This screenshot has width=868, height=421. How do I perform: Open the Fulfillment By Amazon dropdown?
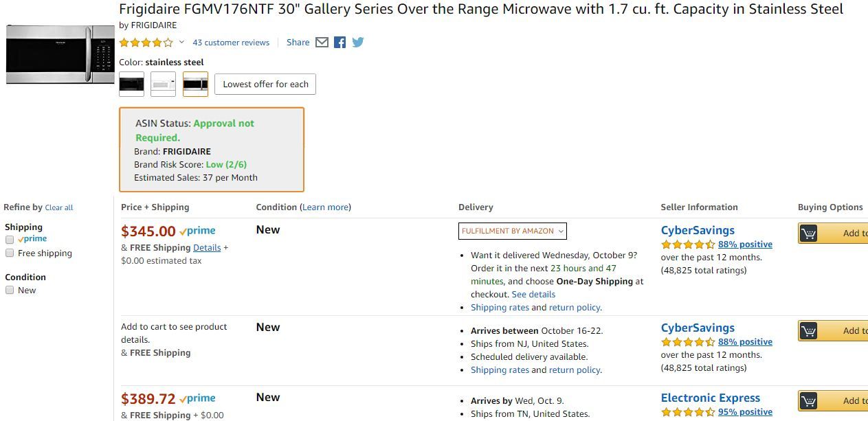click(x=512, y=231)
